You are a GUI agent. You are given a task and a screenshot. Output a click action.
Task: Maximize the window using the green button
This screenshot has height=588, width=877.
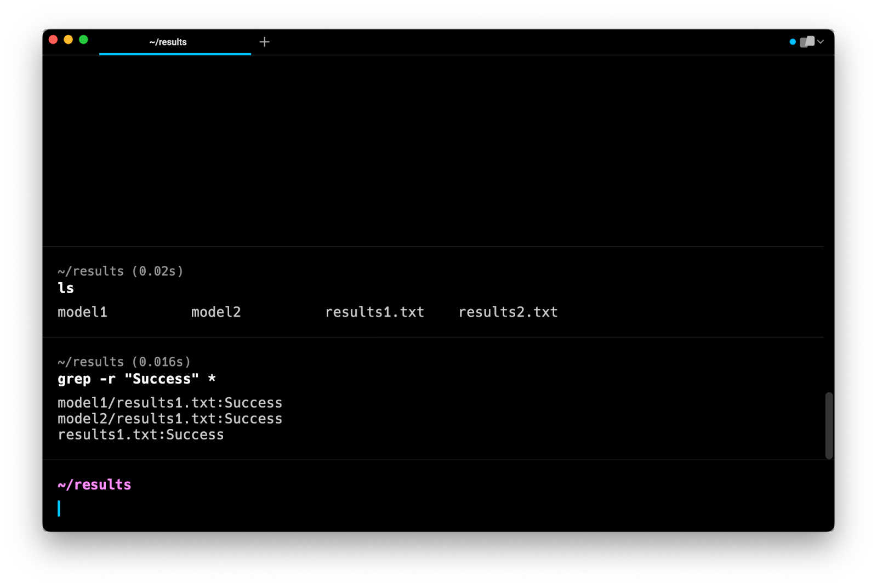tap(83, 40)
